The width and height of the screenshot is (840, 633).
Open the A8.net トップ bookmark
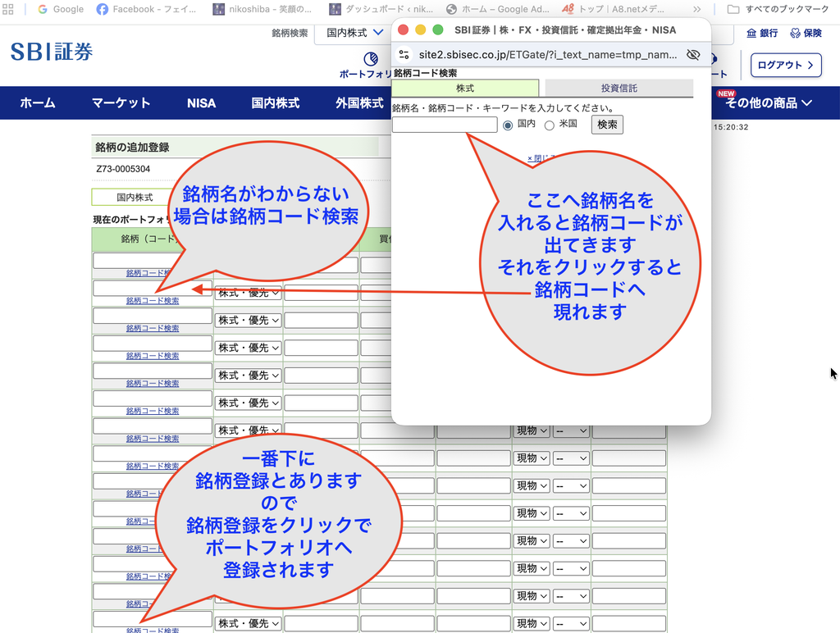(x=614, y=9)
